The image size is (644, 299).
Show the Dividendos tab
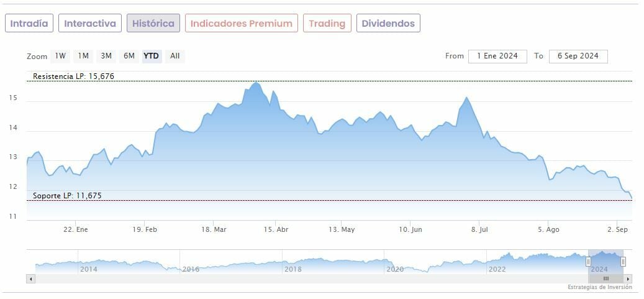388,24
